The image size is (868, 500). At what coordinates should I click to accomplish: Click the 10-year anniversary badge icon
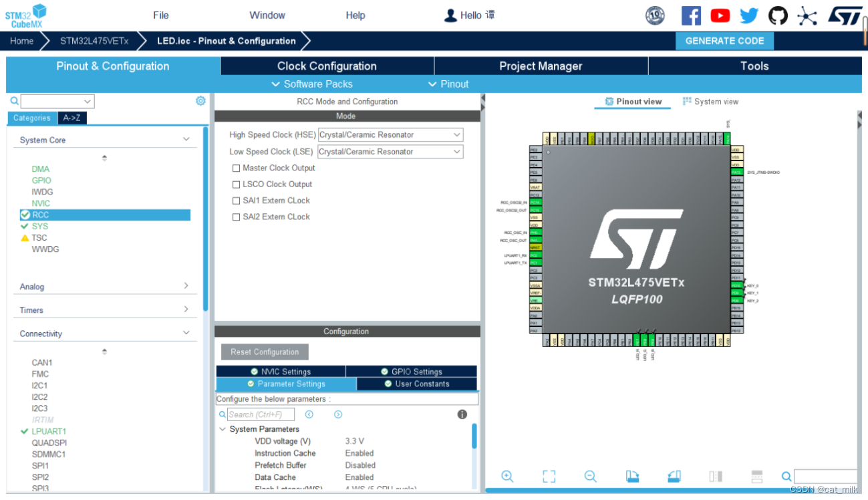pos(655,15)
